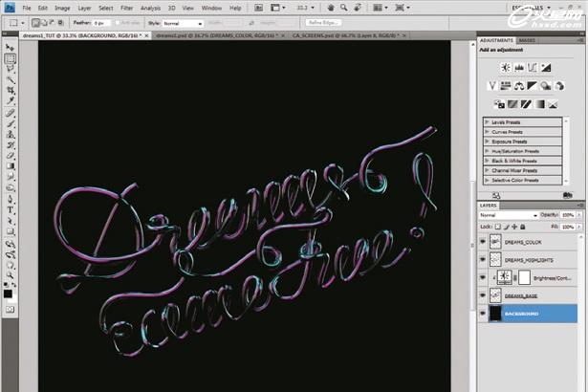Add an Invert adjustment
The width and height of the screenshot is (588, 392).
499,104
